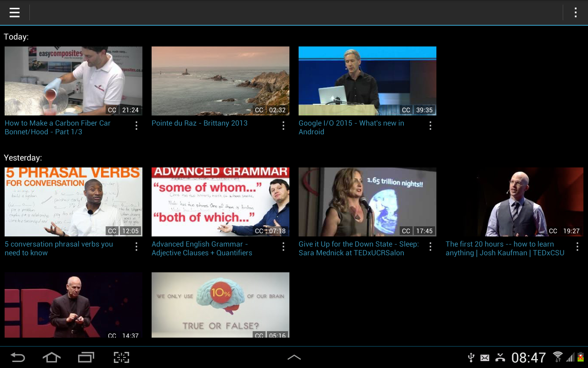Tap the 39:35 duration label
This screenshot has width=588, height=368.
click(424, 110)
